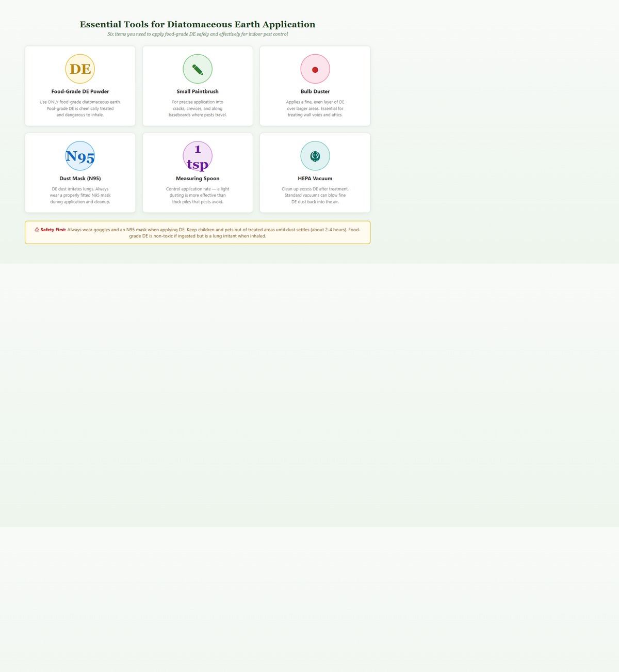Click the description 'DE dust irritates lungs'
This screenshot has height=672, width=619.
(80, 196)
